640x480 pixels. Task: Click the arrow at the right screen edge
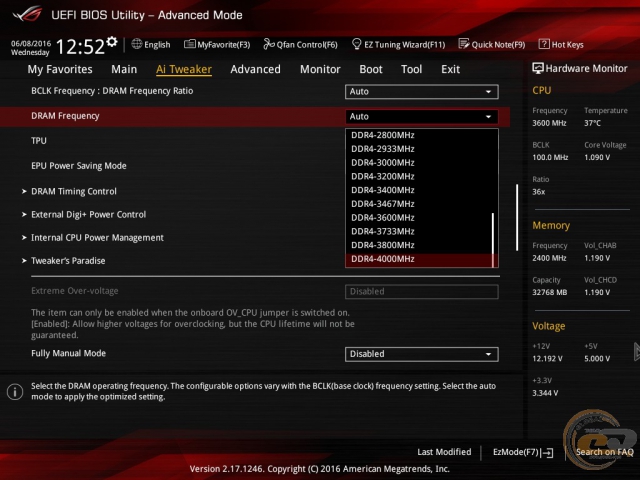pyautogui.click(x=636, y=351)
